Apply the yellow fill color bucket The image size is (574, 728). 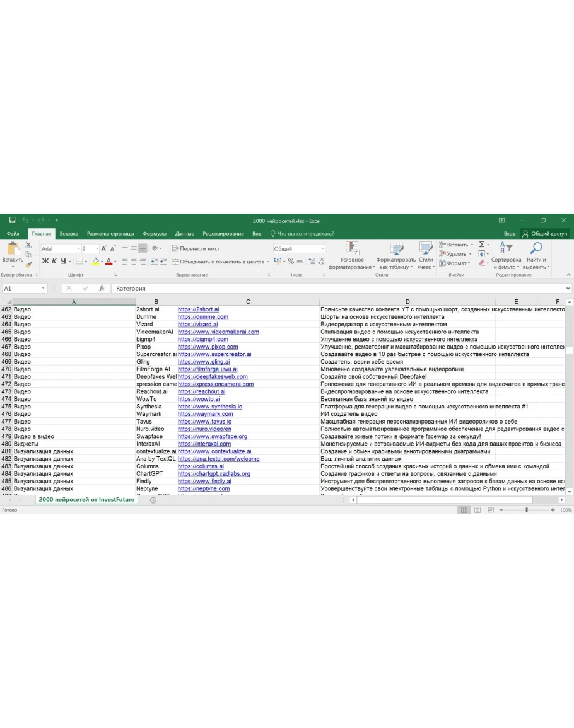(96, 262)
